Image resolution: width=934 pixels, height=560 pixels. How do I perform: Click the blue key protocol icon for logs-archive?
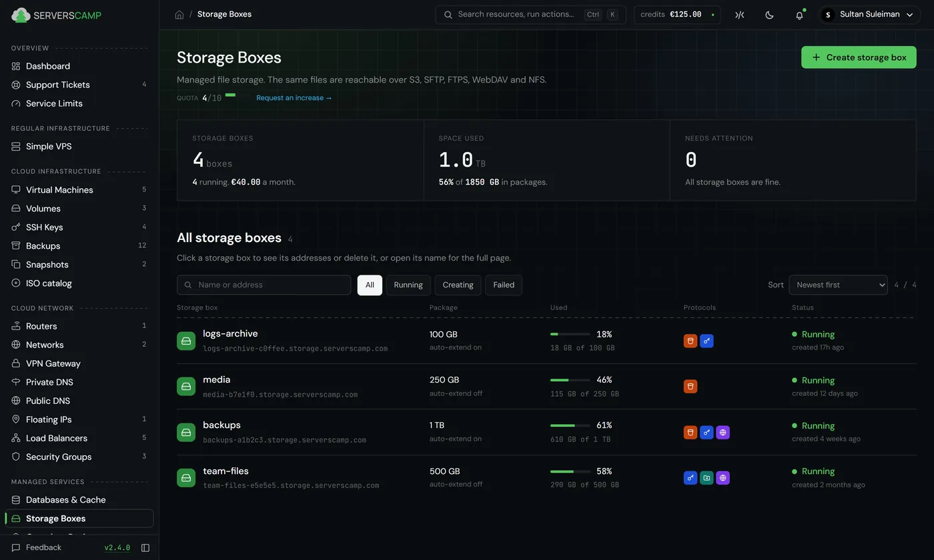(x=707, y=341)
